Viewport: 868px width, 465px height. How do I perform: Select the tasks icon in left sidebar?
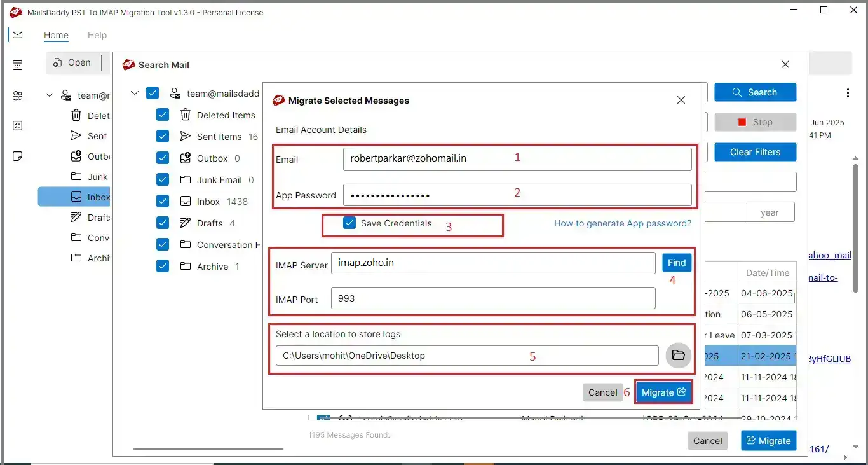tap(17, 126)
